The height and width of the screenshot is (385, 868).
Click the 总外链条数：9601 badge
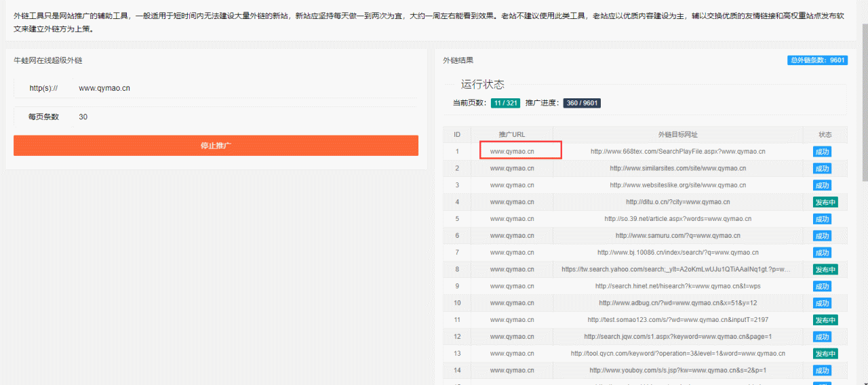[817, 60]
